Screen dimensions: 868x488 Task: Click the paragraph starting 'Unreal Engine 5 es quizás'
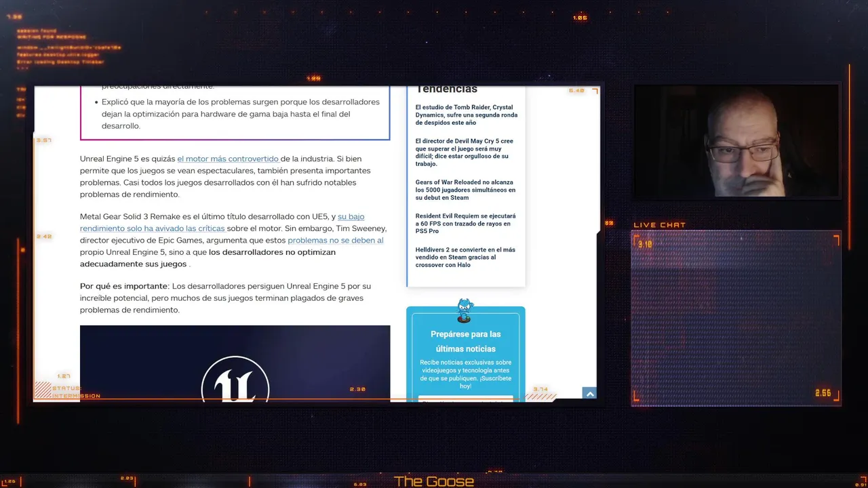click(225, 176)
